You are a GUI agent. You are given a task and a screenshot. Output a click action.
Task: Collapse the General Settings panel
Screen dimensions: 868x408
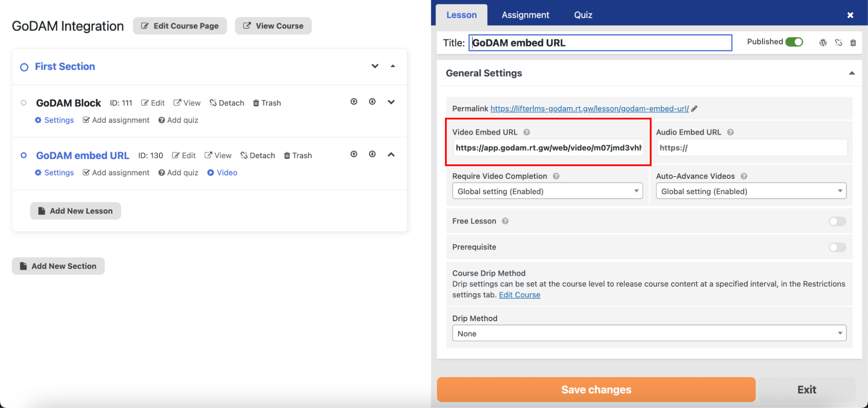pyautogui.click(x=851, y=73)
